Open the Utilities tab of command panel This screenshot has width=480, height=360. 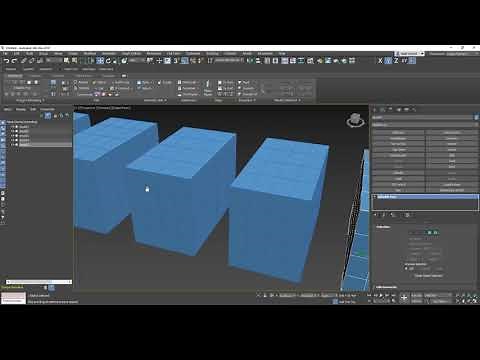(415, 109)
